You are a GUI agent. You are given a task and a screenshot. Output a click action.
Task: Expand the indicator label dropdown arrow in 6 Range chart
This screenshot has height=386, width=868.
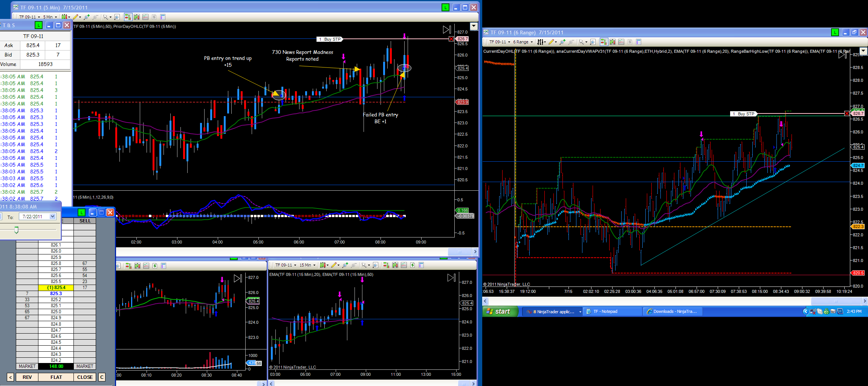pyautogui.click(x=863, y=51)
